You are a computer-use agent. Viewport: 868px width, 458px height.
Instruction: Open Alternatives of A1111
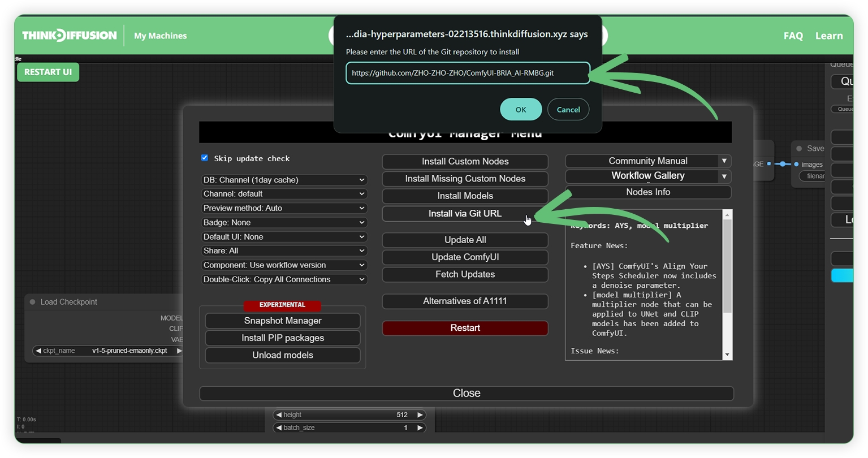tap(465, 301)
